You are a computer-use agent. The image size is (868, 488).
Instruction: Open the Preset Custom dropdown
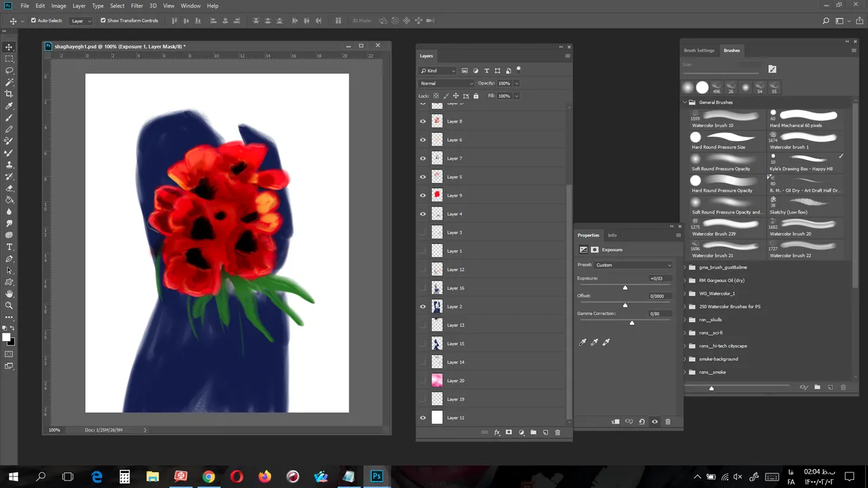click(634, 265)
